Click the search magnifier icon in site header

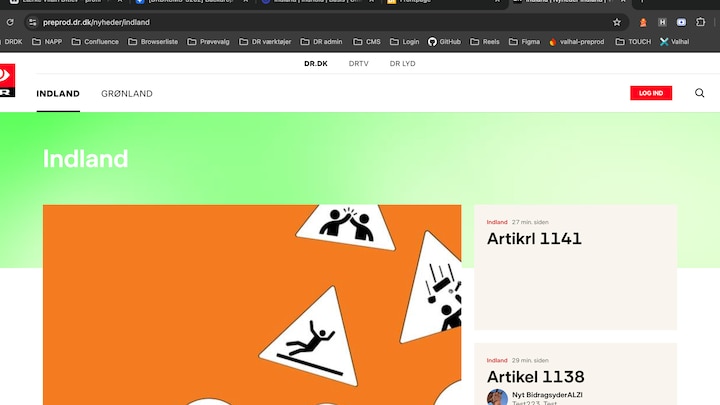point(699,93)
